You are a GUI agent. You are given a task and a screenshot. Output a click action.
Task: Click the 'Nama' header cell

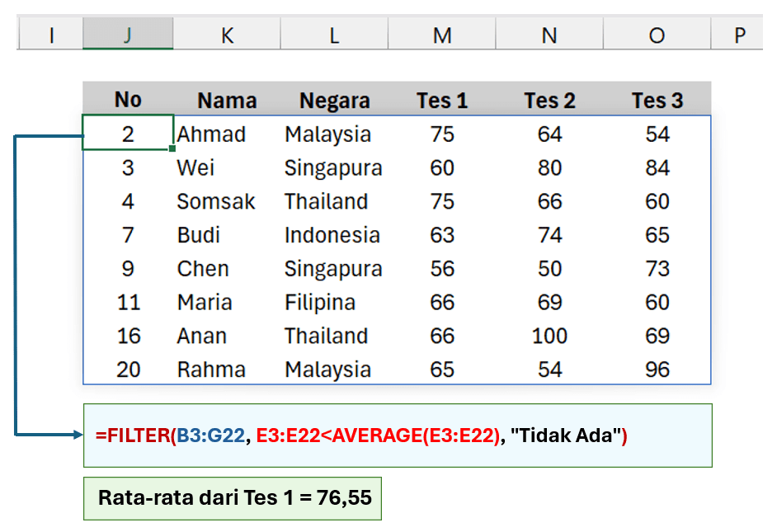(x=227, y=99)
